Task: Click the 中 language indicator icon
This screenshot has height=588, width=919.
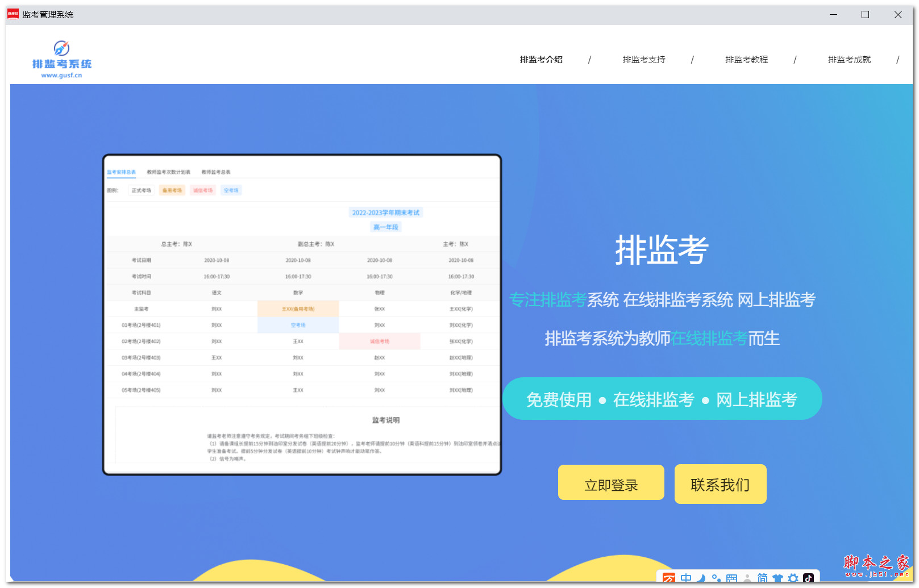Action: pos(685,578)
